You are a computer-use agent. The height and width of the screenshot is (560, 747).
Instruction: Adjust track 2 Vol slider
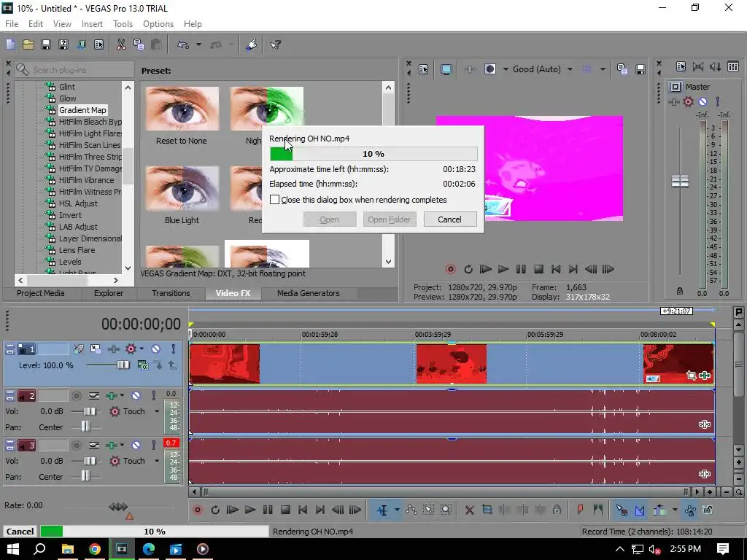coord(89,411)
